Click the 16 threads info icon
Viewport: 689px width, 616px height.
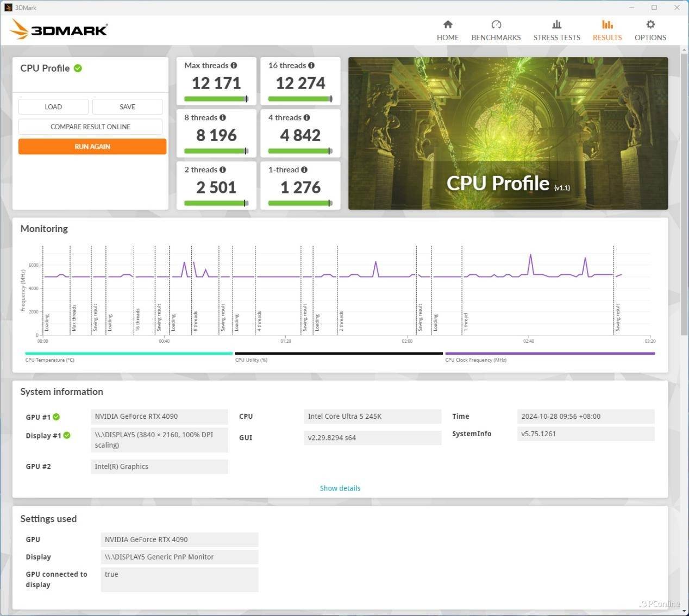click(311, 65)
